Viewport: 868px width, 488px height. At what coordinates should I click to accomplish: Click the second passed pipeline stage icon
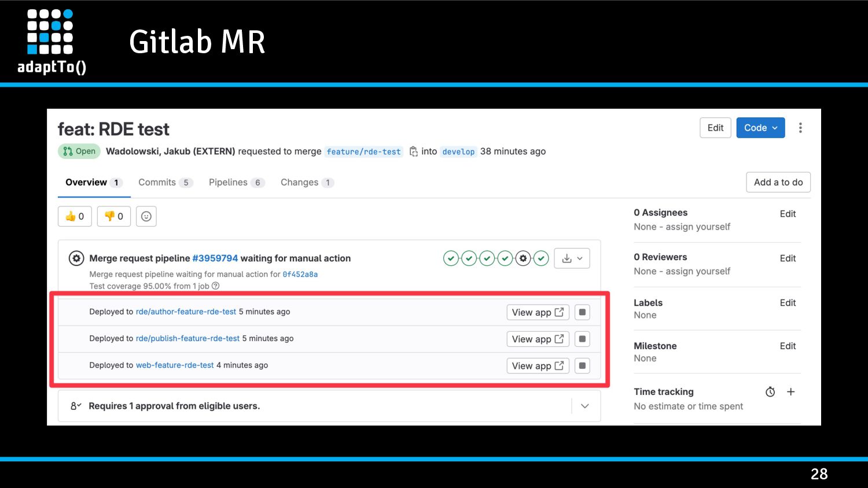click(469, 258)
